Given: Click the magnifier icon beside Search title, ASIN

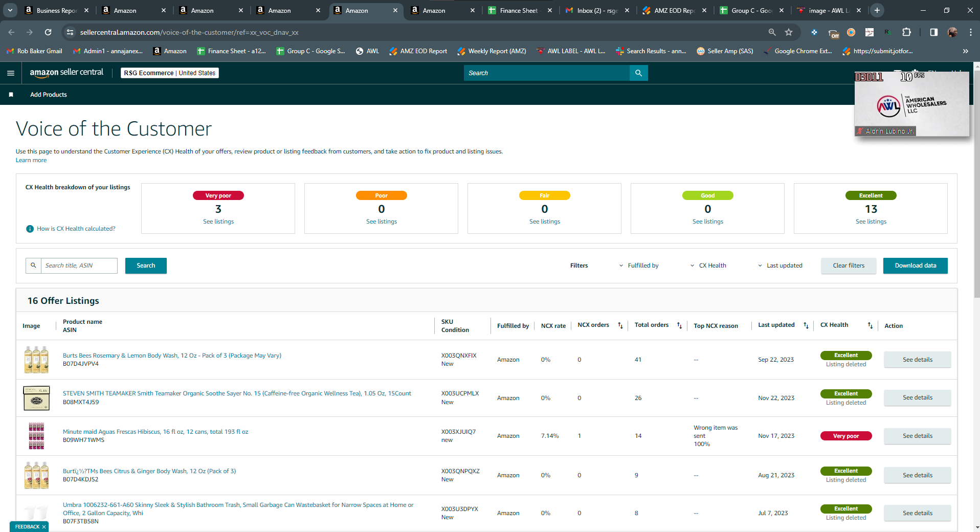Looking at the screenshot, I should coord(33,265).
